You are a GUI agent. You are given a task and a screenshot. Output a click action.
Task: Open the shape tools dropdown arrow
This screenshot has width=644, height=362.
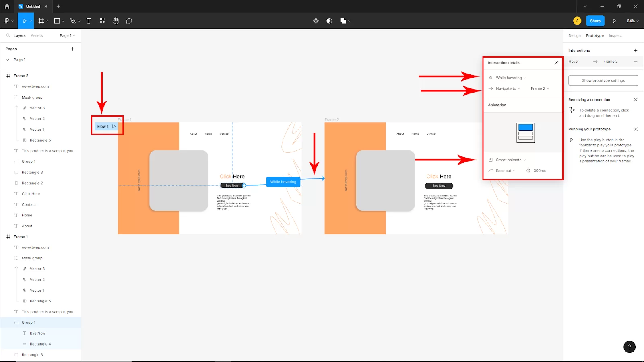click(63, 21)
